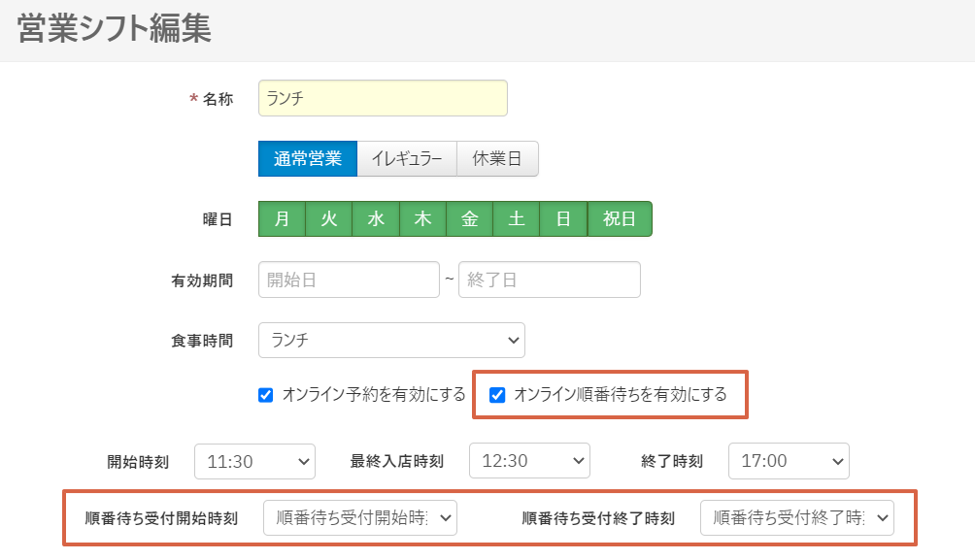Image resolution: width=975 pixels, height=560 pixels.
Task: Toggle the 祝日 holiday button
Action: (x=620, y=219)
